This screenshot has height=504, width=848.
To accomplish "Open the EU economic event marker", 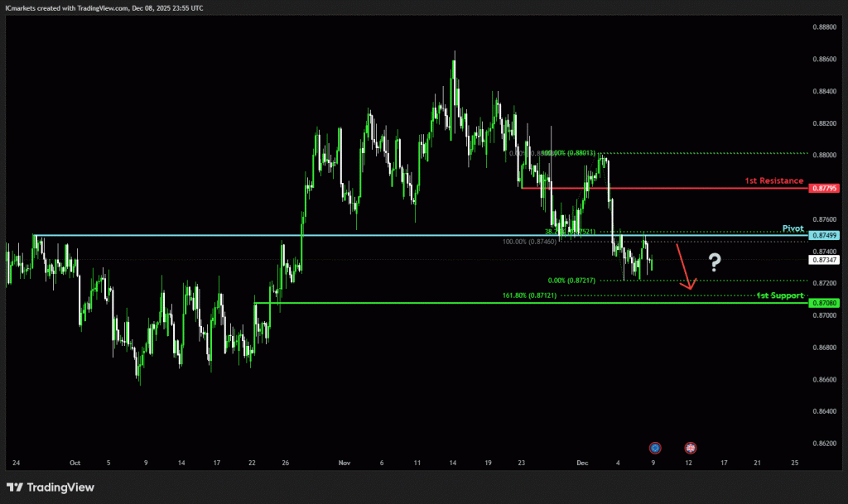I will click(655, 448).
